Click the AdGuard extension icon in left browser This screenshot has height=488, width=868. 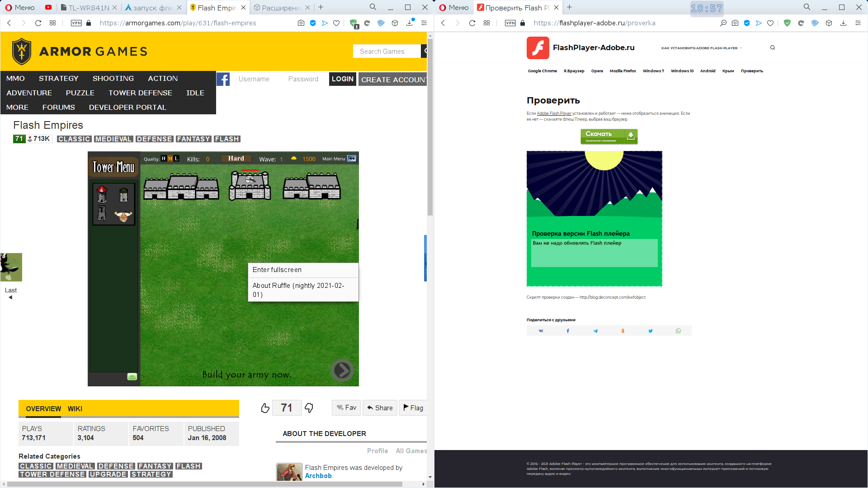pyautogui.click(x=354, y=23)
